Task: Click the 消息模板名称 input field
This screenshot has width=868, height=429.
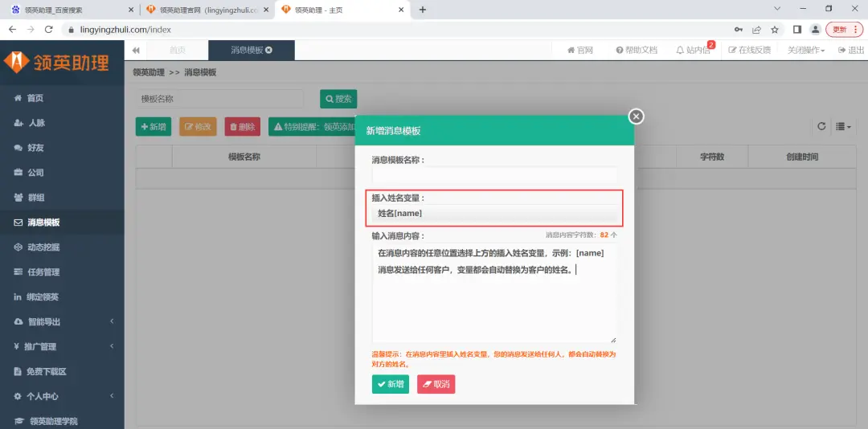Action: 494,175
